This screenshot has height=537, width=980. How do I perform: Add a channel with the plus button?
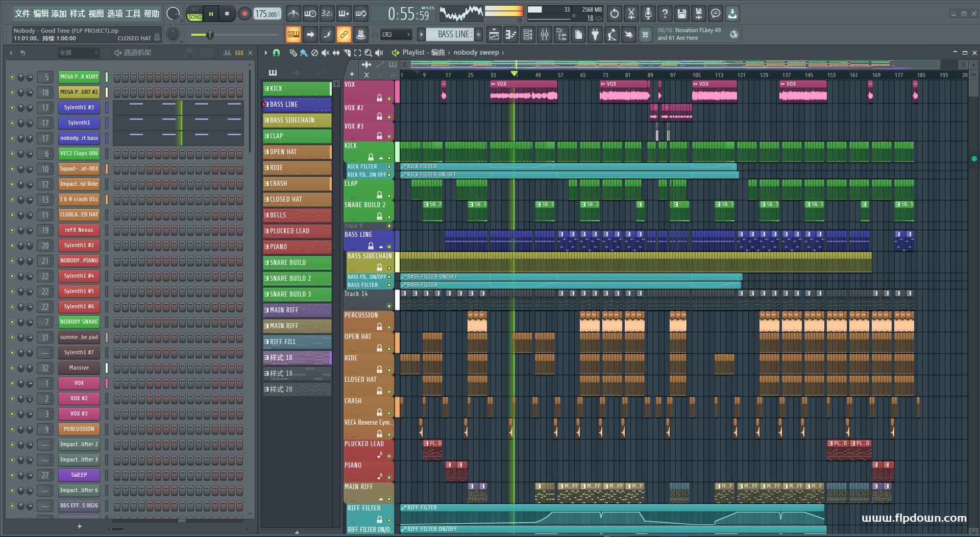(80, 526)
